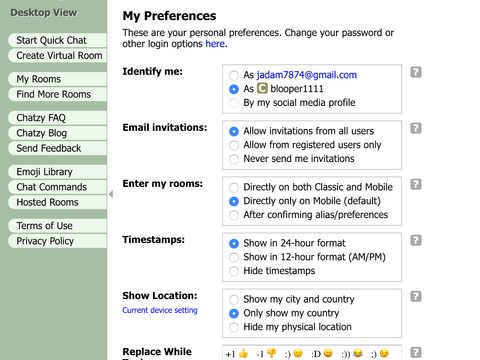Open Current device setting link
480x360 pixels.
click(160, 310)
